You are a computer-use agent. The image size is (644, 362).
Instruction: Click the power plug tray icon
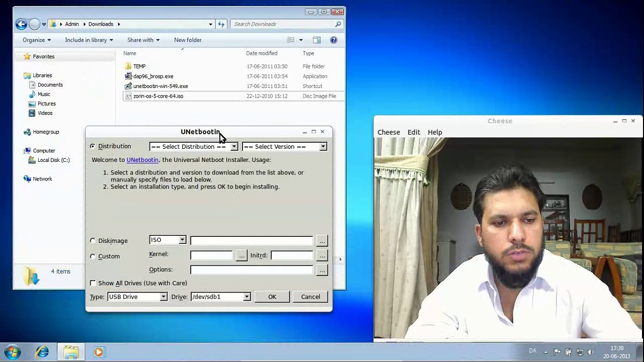click(569, 352)
